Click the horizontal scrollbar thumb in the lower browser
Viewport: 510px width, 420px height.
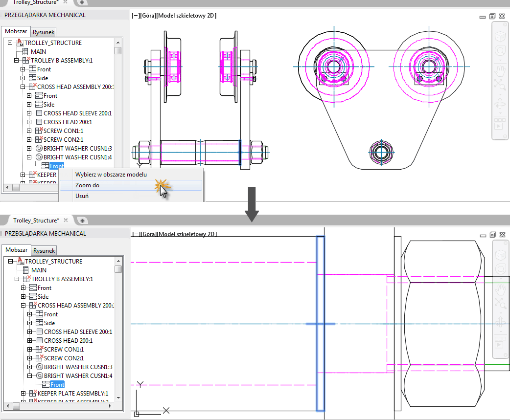click(16, 406)
